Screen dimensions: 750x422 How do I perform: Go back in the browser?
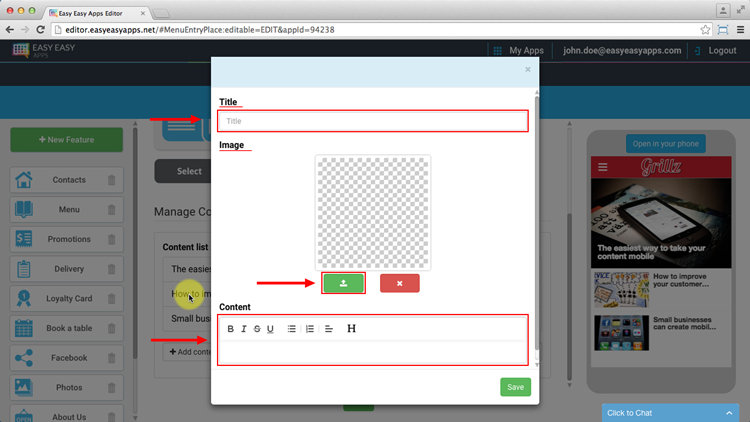(10, 30)
